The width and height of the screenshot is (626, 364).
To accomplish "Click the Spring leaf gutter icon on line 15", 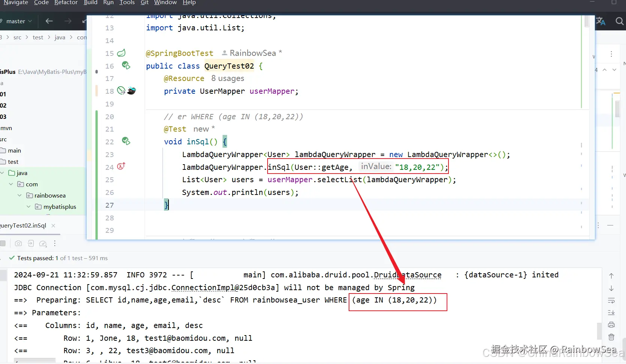I will (x=121, y=53).
